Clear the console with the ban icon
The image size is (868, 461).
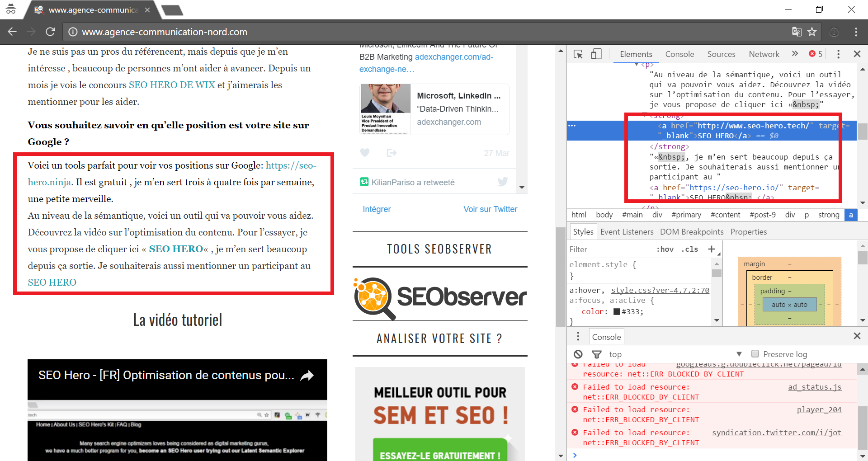[x=578, y=354]
